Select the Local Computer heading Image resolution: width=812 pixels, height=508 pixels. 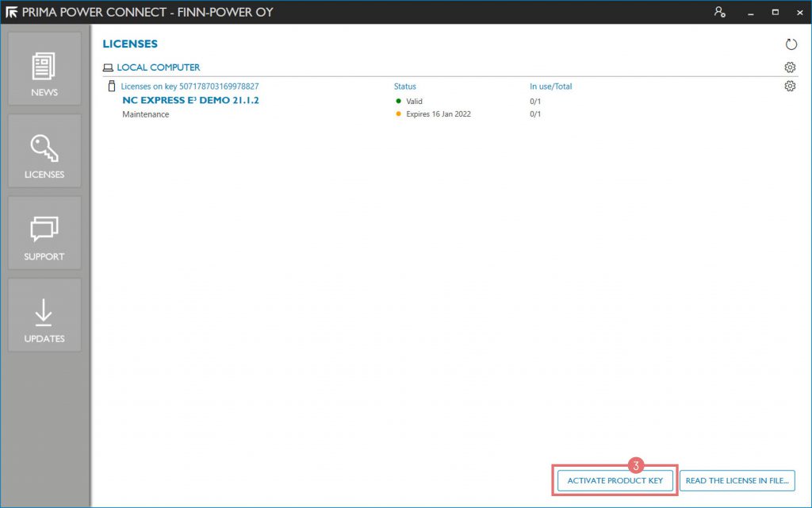point(158,67)
